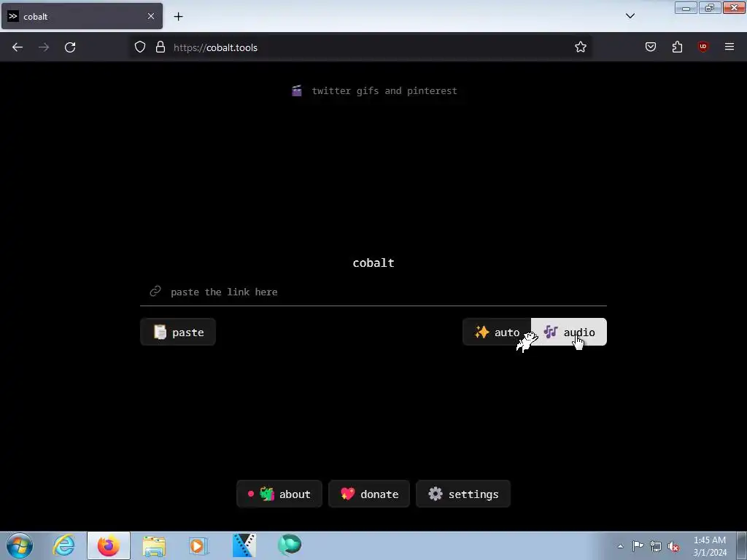Open the blue K application taskbar icon
This screenshot has width=747, height=560.
click(244, 545)
